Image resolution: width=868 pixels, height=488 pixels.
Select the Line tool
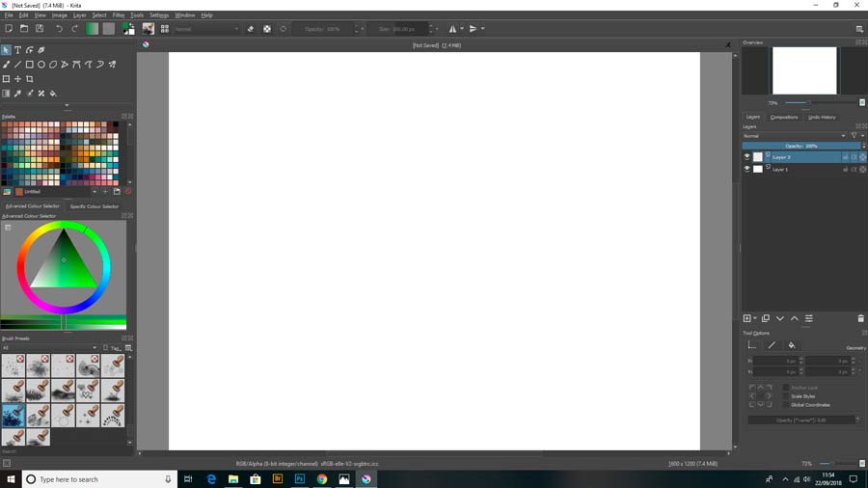17,65
